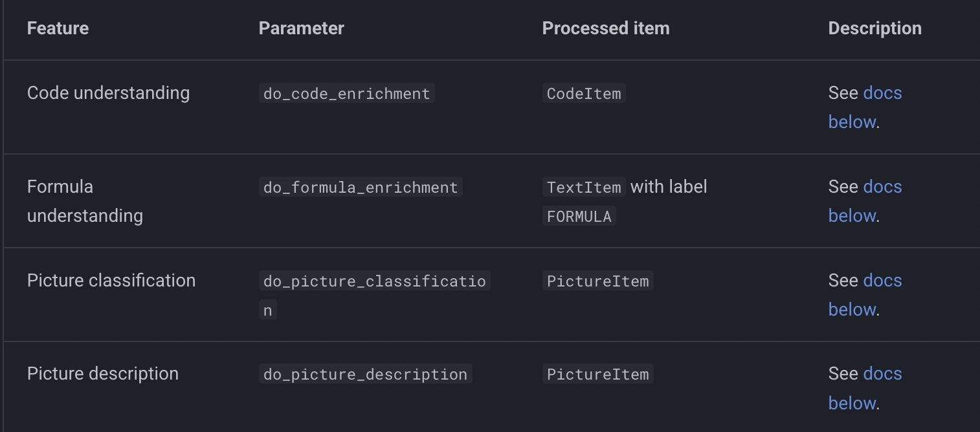Image resolution: width=980 pixels, height=432 pixels.
Task: Select the Code understanding feature cell
Action: coord(108,93)
